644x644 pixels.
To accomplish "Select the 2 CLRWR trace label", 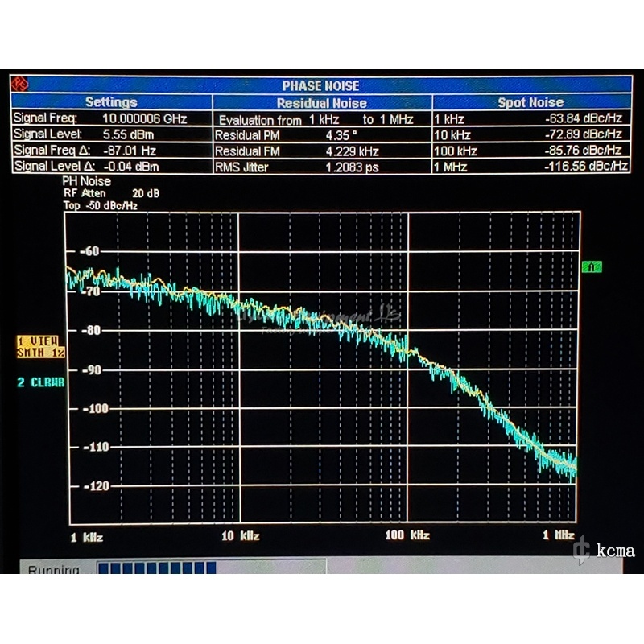I will 41,382.
